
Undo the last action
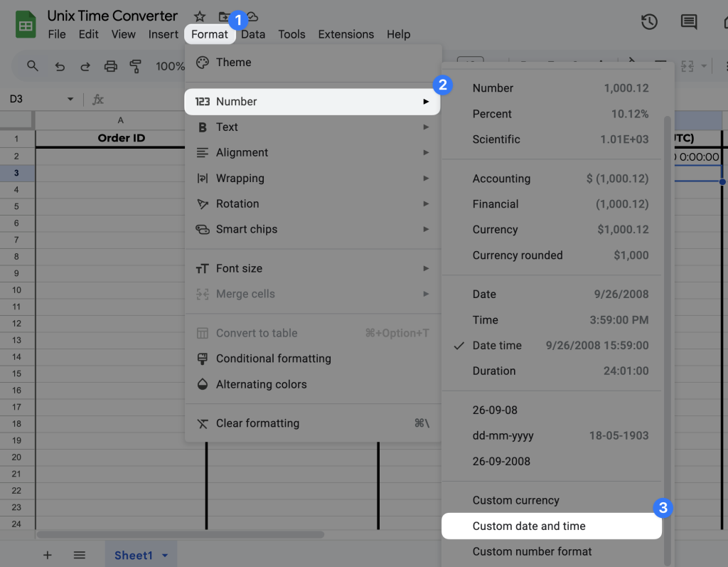coord(60,65)
